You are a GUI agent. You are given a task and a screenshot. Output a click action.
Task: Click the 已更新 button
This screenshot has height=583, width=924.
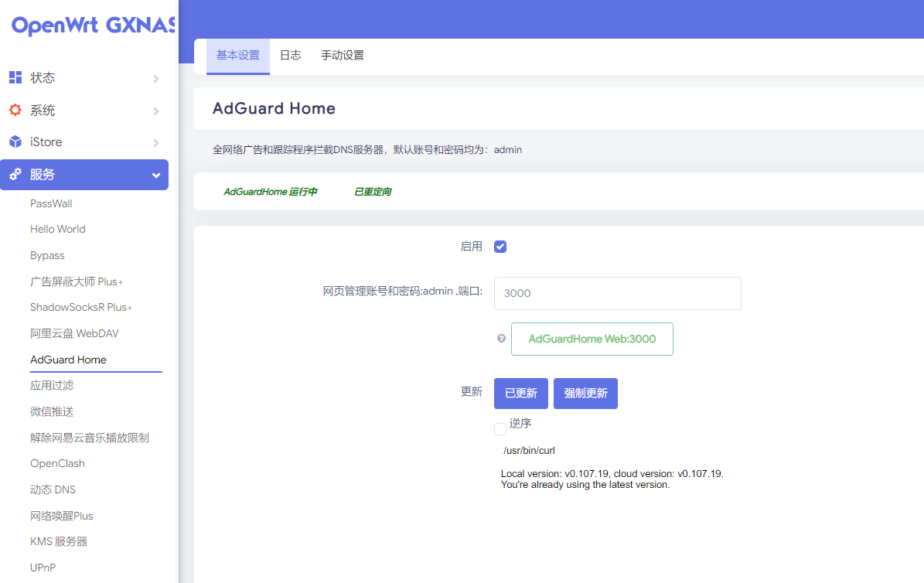point(521,394)
